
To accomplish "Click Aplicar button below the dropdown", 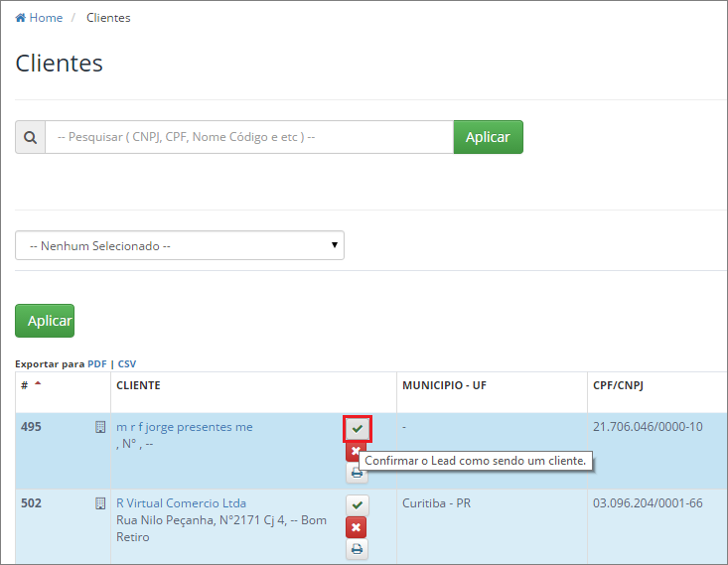I will (45, 321).
